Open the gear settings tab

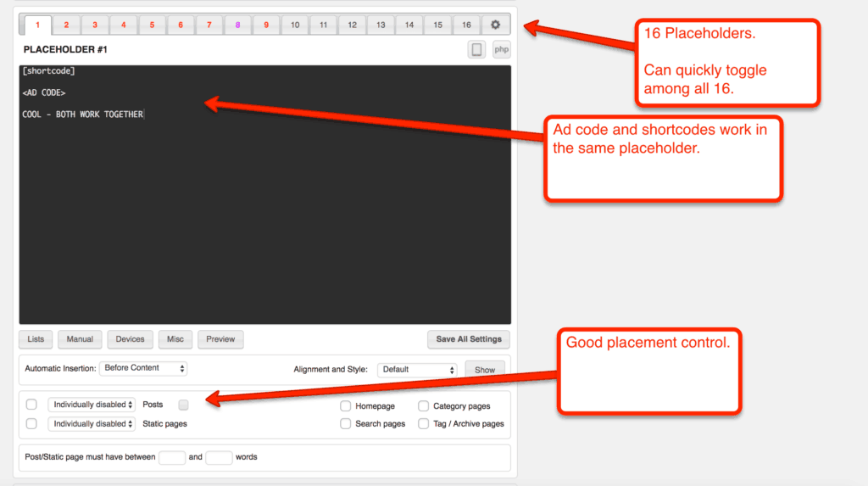tap(495, 25)
